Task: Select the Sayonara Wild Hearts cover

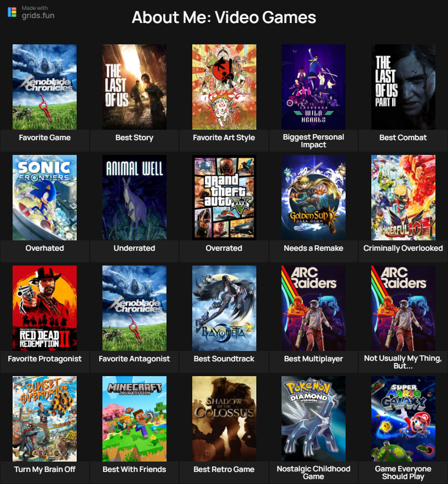Action: [313, 87]
